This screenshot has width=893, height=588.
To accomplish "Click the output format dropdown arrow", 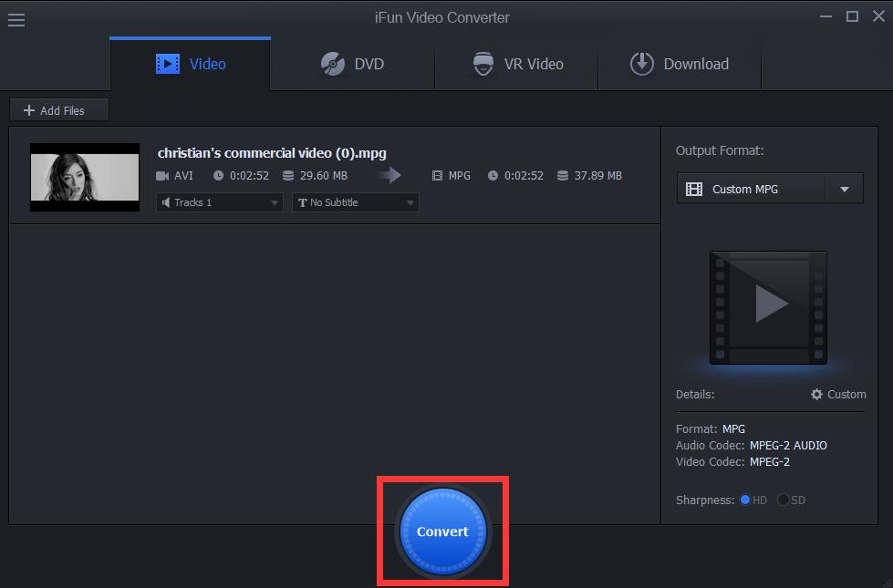I will pos(845,189).
